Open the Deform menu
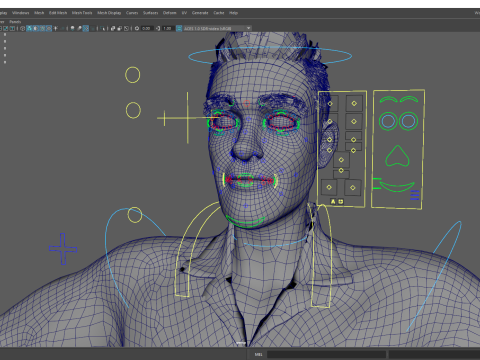The width and height of the screenshot is (480, 360). click(x=169, y=13)
